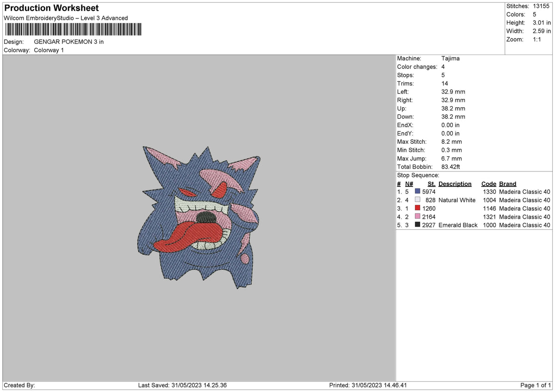
Task: Click 'Madeira Classic 40' in stop 3 row
Action: pyautogui.click(x=525, y=208)
